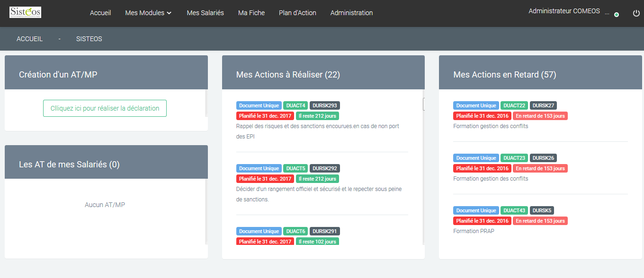Click the DUACT4 green tag
The width and height of the screenshot is (644, 278).
tap(296, 105)
